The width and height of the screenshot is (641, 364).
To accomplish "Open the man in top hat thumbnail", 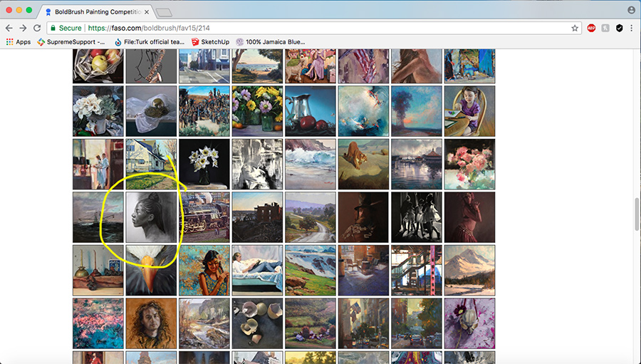I will point(363,217).
